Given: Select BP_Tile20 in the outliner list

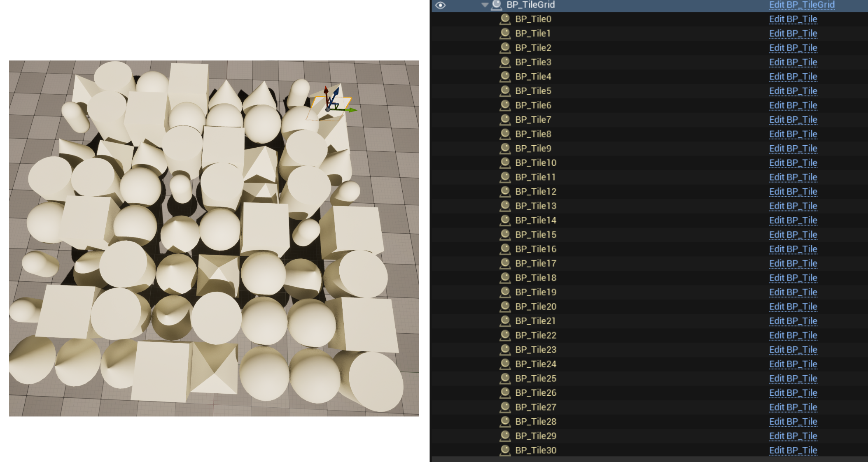Looking at the screenshot, I should 535,306.
